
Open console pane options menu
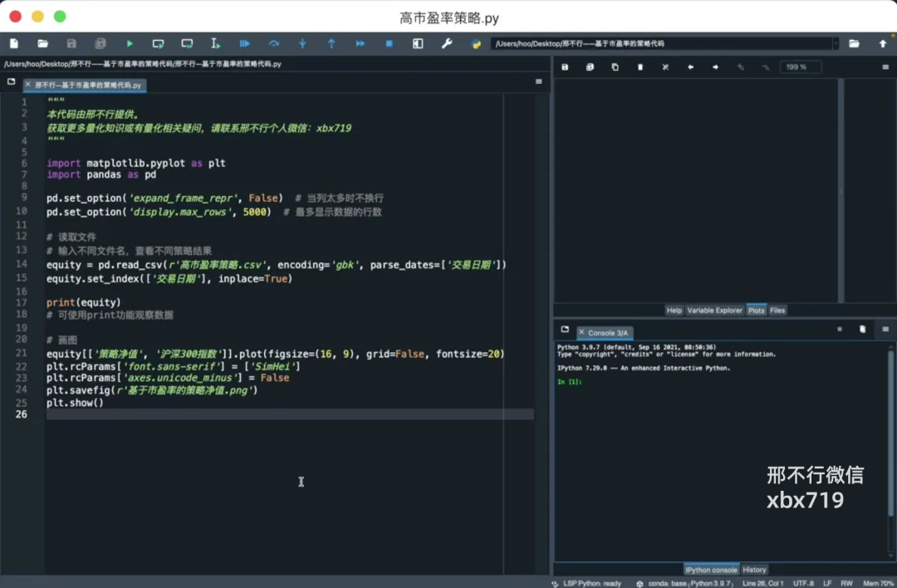tap(885, 330)
